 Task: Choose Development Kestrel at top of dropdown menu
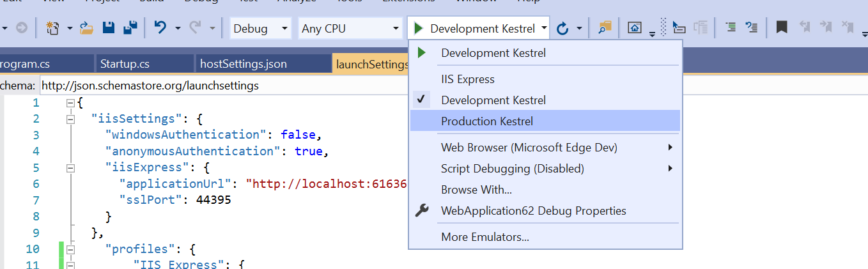(545, 53)
